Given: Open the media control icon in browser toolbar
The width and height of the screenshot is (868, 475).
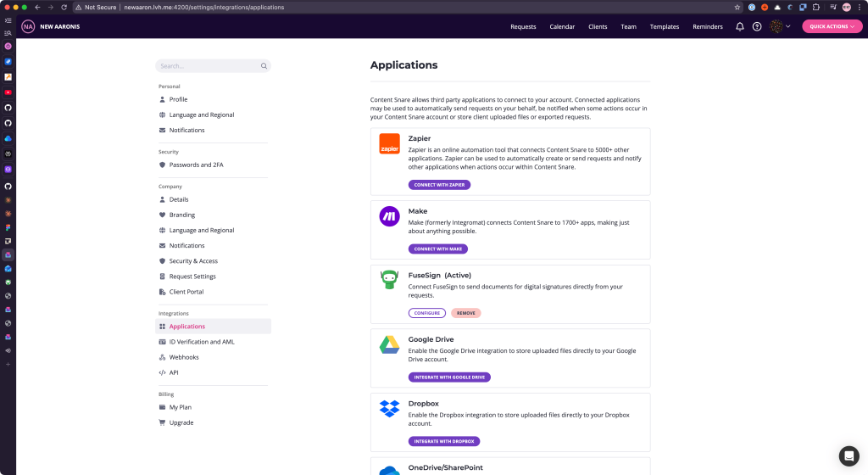Looking at the screenshot, I should pyautogui.click(x=833, y=7).
